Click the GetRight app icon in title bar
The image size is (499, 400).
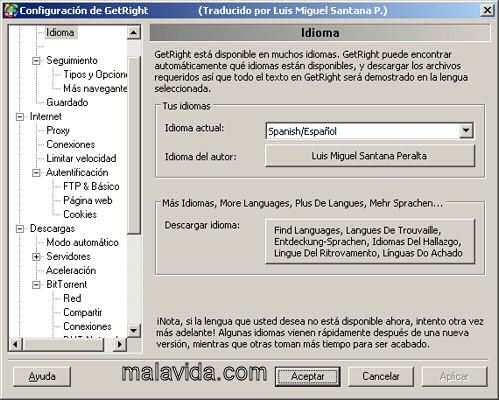pos(10,10)
